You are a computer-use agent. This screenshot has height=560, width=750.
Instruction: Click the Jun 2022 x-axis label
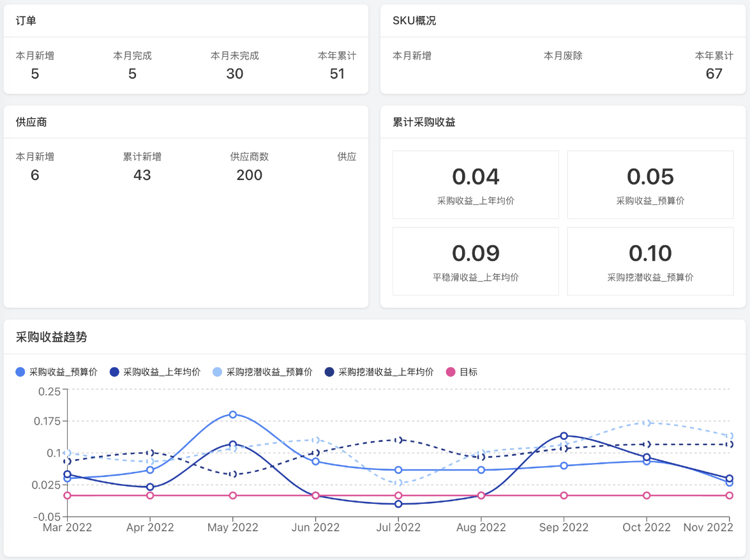pyautogui.click(x=315, y=527)
